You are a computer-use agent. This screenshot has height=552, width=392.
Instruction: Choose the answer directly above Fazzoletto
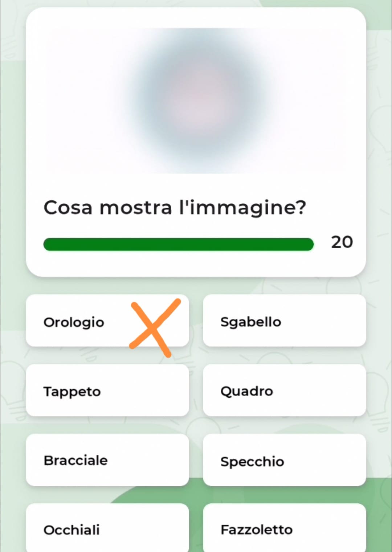pos(284,460)
